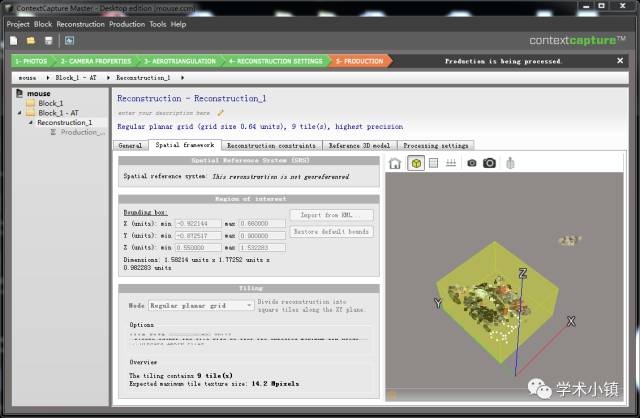Viewport: 640px width, 418px height.
Task: Click the Z min bounding box field
Action: tap(198, 247)
